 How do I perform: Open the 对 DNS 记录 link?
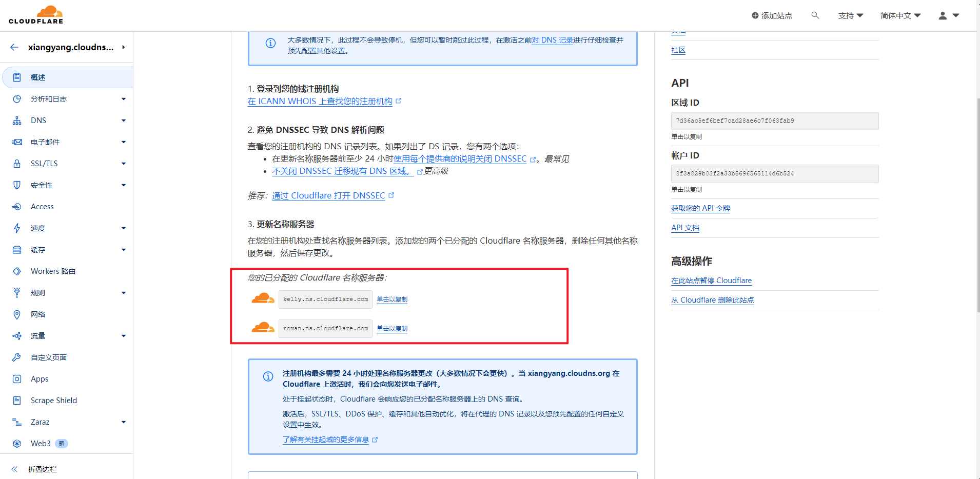coord(553,40)
